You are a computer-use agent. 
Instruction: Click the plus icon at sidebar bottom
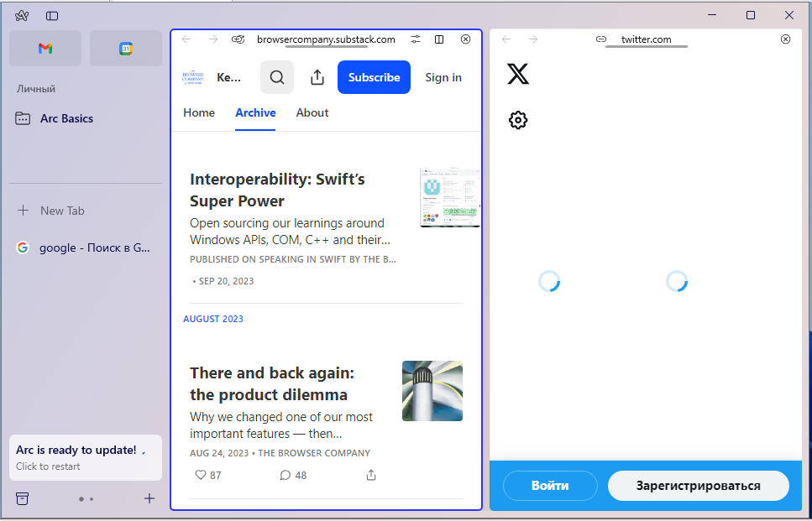click(x=149, y=498)
